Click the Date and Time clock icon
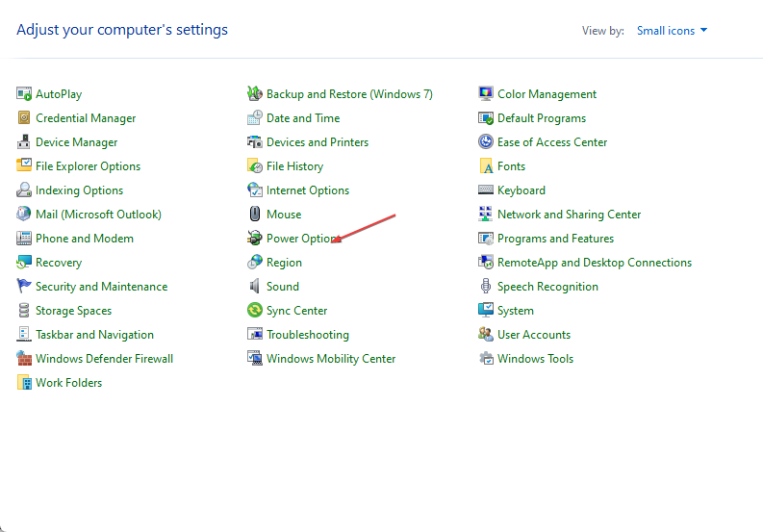 pyautogui.click(x=255, y=117)
